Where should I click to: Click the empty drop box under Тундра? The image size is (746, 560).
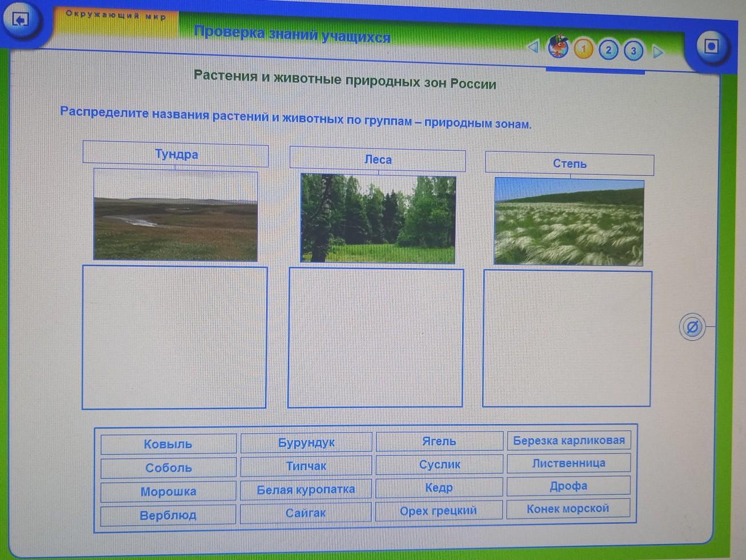coord(174,338)
